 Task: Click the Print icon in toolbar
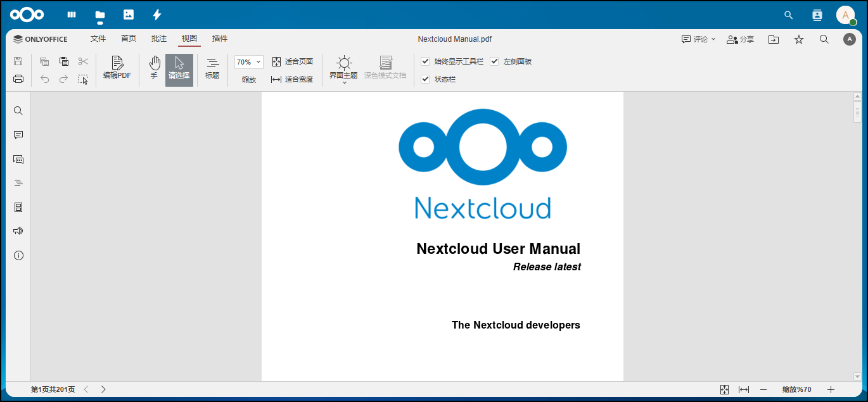tap(18, 79)
